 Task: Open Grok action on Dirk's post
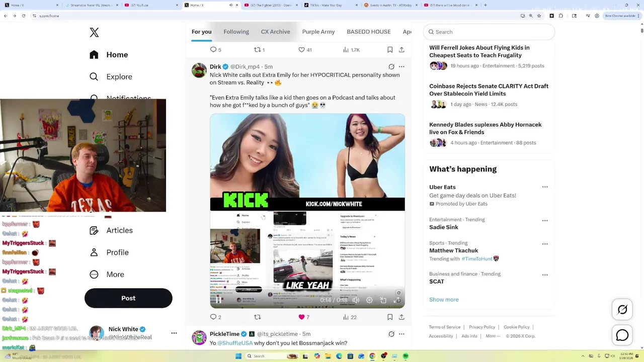[391, 66]
